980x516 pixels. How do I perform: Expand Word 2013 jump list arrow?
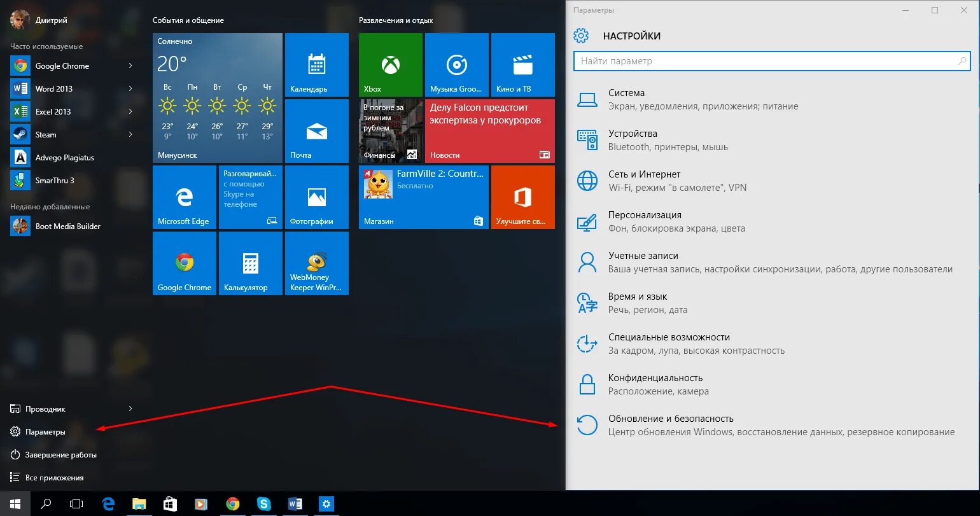tap(130, 88)
